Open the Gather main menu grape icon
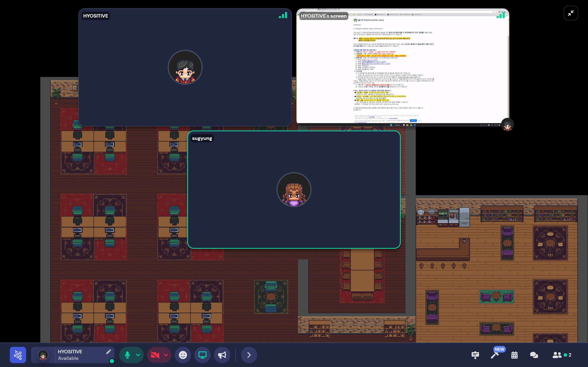The image size is (588, 367). click(x=18, y=355)
